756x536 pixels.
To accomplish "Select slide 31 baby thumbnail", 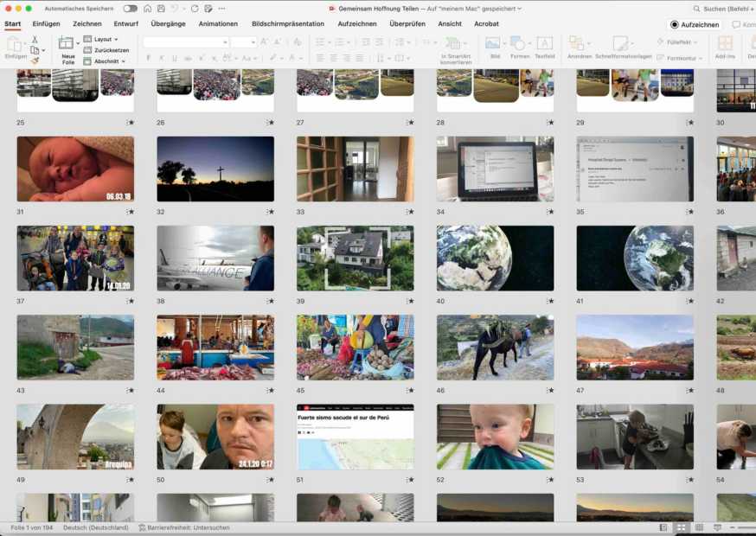I will [x=76, y=169].
